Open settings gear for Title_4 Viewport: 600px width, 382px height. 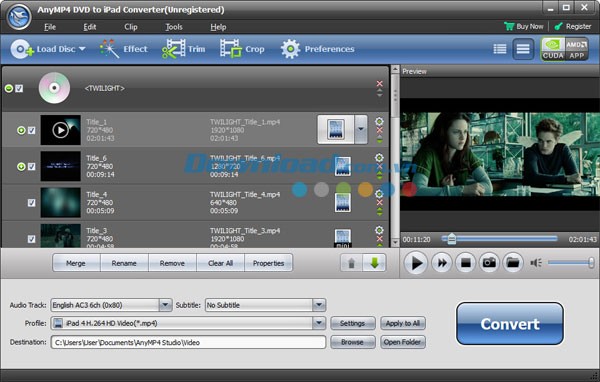point(379,194)
